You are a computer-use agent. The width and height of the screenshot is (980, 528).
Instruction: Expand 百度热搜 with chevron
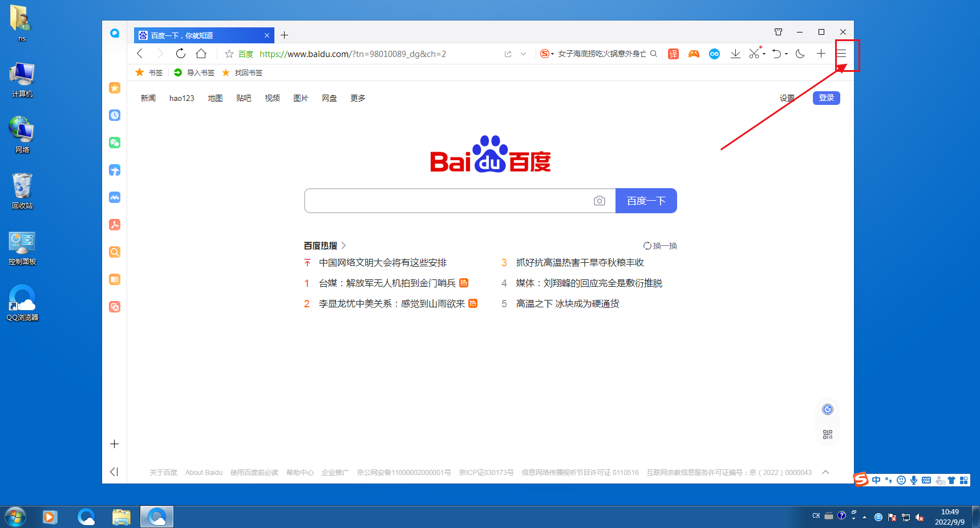point(343,246)
